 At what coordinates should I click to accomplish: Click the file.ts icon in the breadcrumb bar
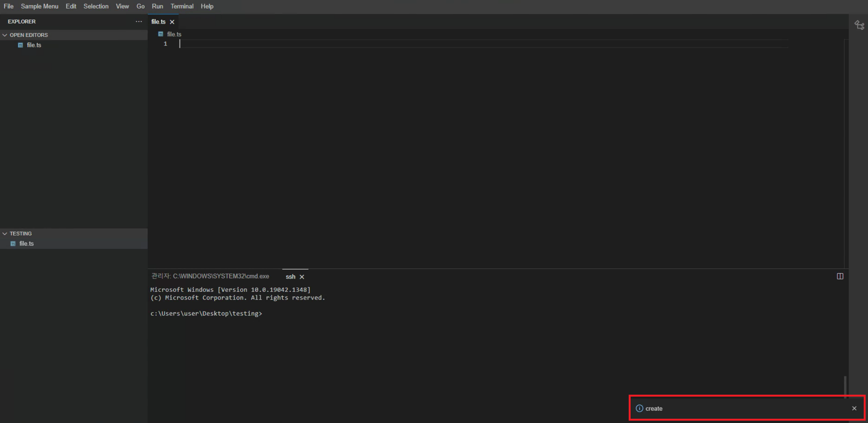(x=161, y=34)
